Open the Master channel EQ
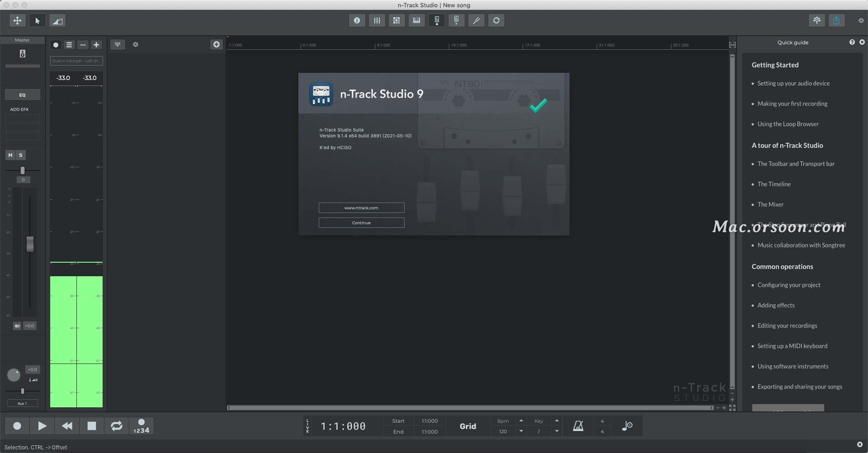Image resolution: width=868 pixels, height=453 pixels. (x=23, y=95)
